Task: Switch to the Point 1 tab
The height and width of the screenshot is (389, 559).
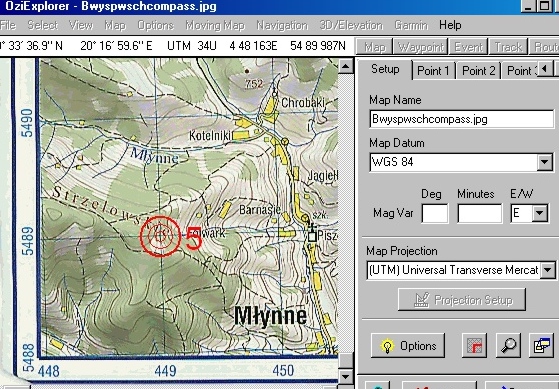Action: 433,71
